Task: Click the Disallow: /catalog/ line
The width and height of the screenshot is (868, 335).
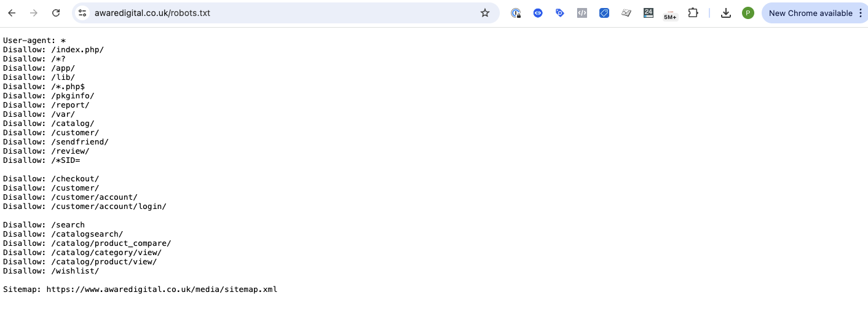Action: pyautogui.click(x=49, y=124)
